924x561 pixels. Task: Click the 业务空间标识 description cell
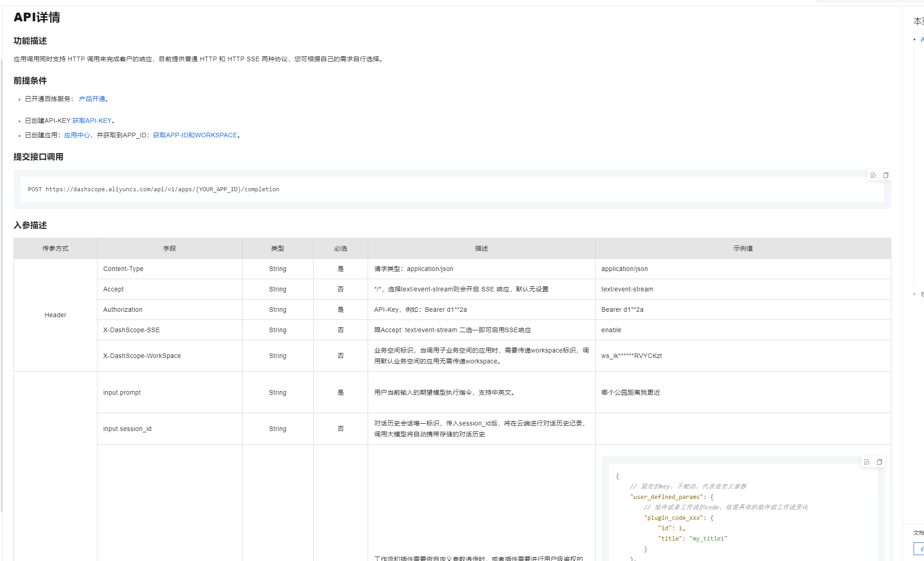[x=481, y=356]
